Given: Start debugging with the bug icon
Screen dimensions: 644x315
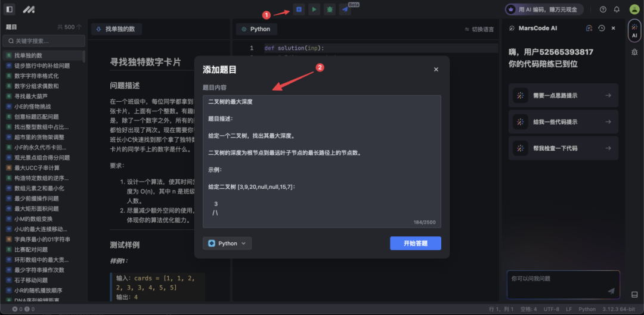Looking at the screenshot, I should click(x=329, y=9).
